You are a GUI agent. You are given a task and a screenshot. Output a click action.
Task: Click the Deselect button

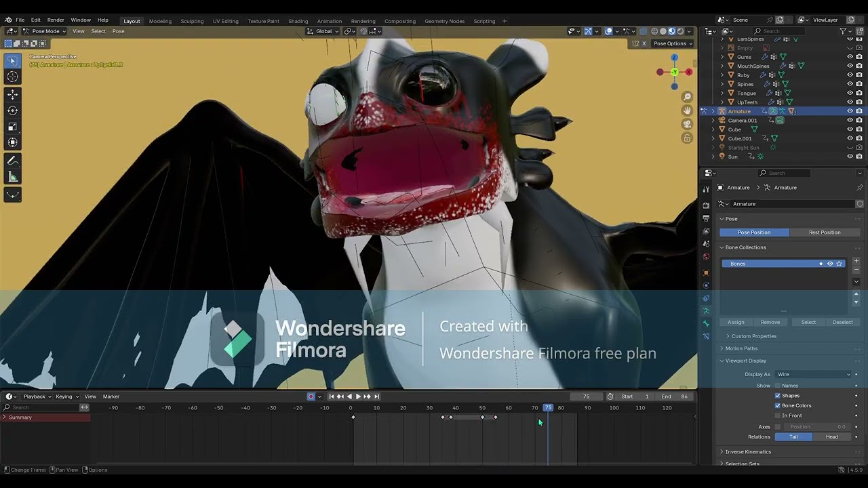pos(843,322)
